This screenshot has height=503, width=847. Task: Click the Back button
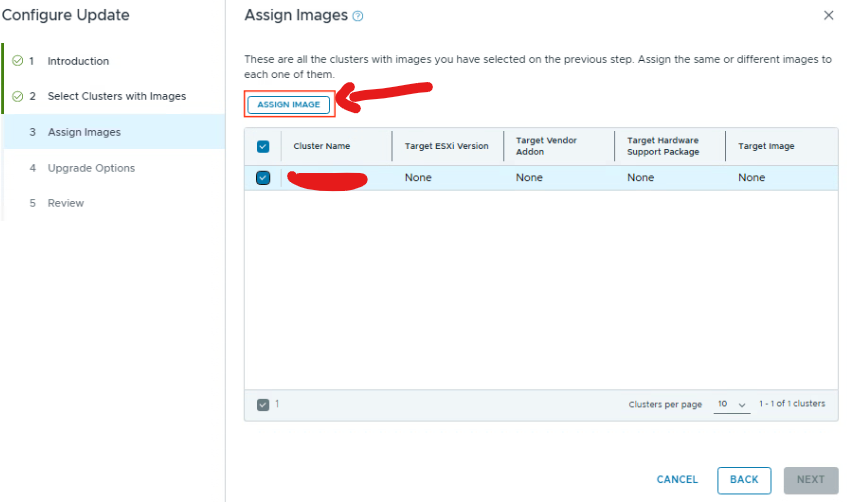click(x=744, y=480)
